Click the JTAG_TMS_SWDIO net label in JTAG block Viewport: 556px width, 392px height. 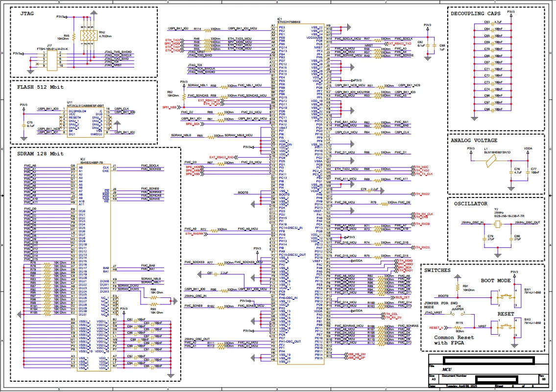[x=118, y=52]
